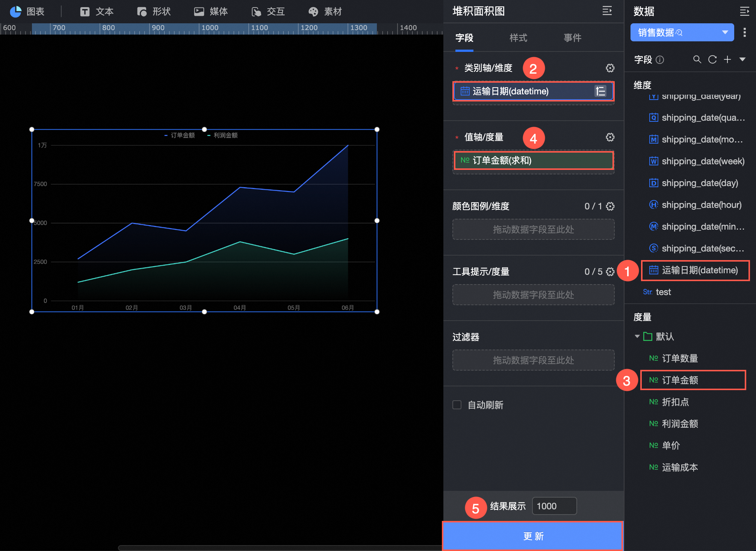The image size is (756, 551).
Task: Expand the dropdown arrow in the 字段 header
Action: (742, 59)
